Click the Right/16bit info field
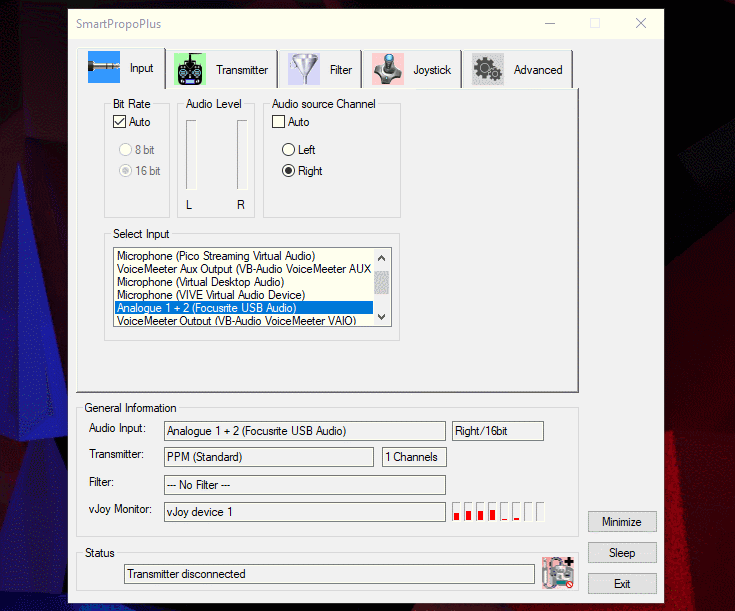This screenshot has height=611, width=735. click(x=498, y=431)
